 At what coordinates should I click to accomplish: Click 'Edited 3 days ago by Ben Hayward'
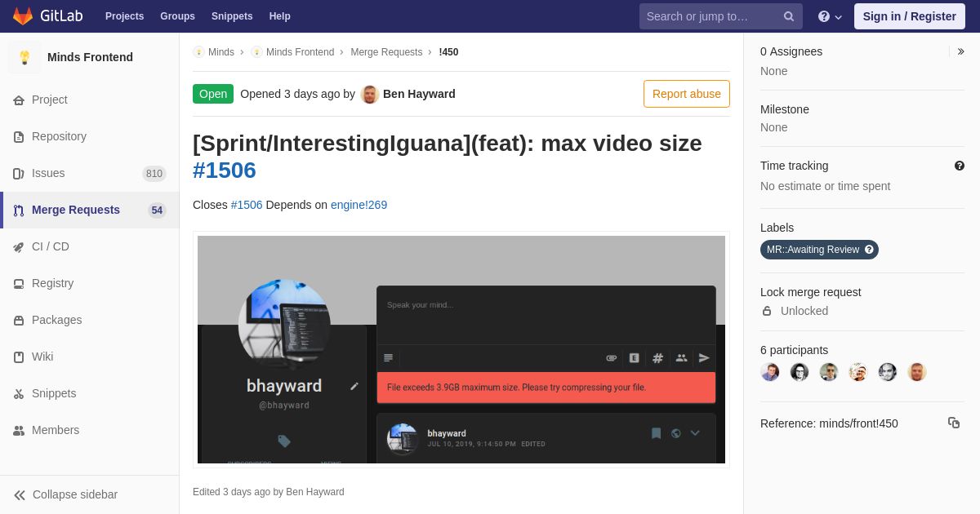coord(269,492)
